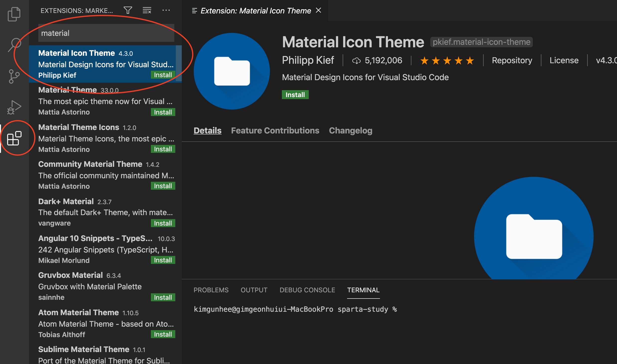This screenshot has width=617, height=364.
Task: Open the Extensions view icon
Action: [x=14, y=138]
